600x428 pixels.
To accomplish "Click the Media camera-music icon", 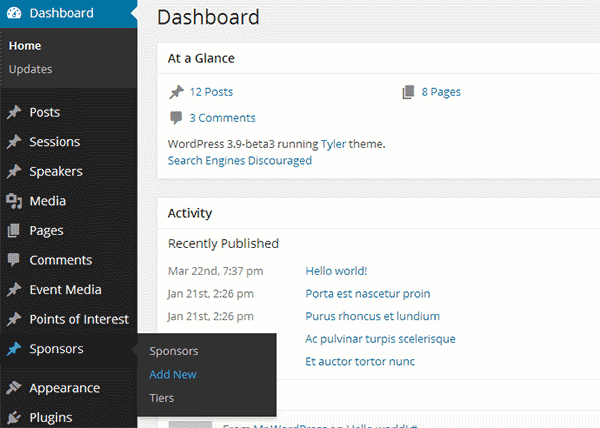I will pos(14,201).
